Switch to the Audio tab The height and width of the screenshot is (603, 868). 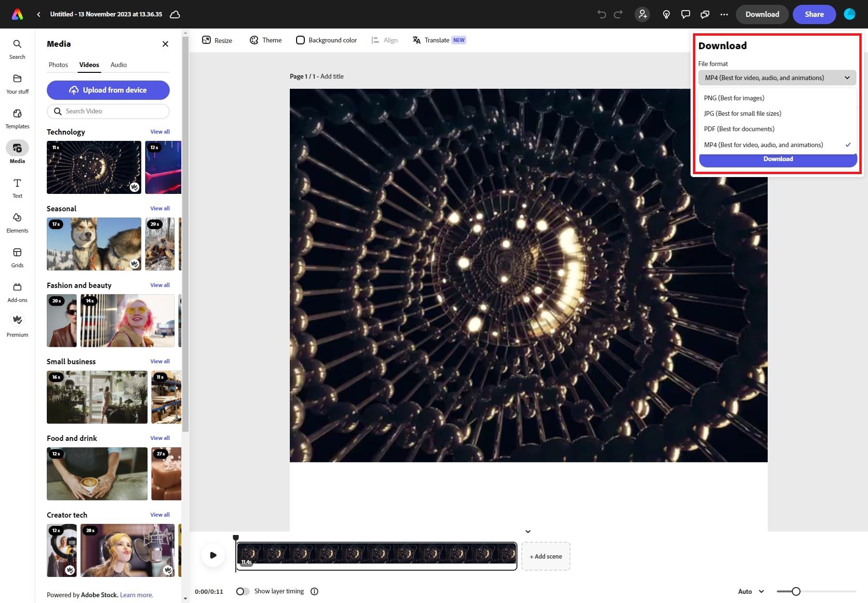click(x=118, y=65)
